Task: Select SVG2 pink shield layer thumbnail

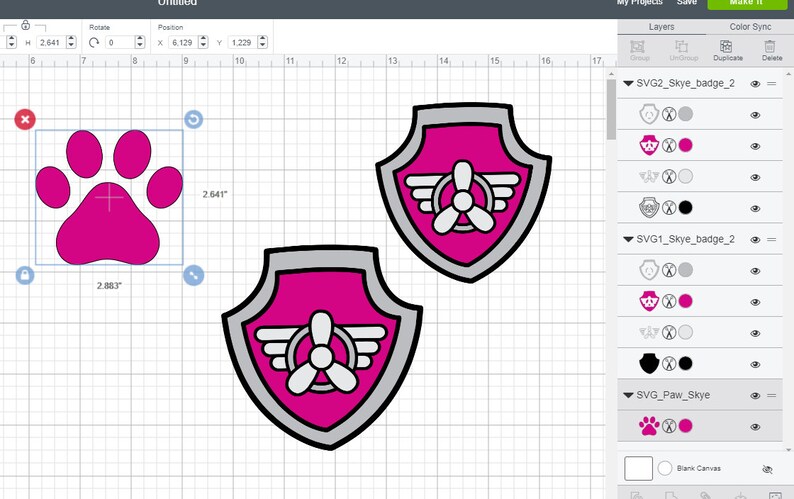Action: pos(649,145)
